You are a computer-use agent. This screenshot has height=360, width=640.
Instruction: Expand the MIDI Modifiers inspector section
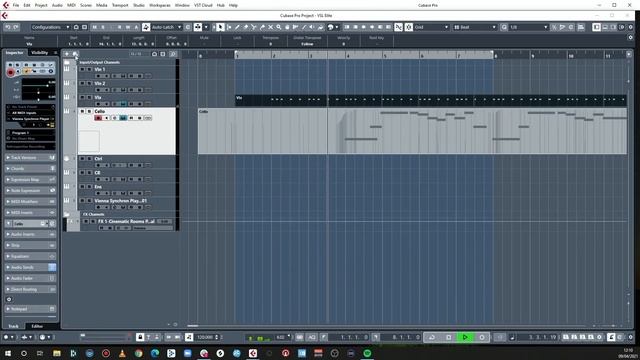point(31,202)
